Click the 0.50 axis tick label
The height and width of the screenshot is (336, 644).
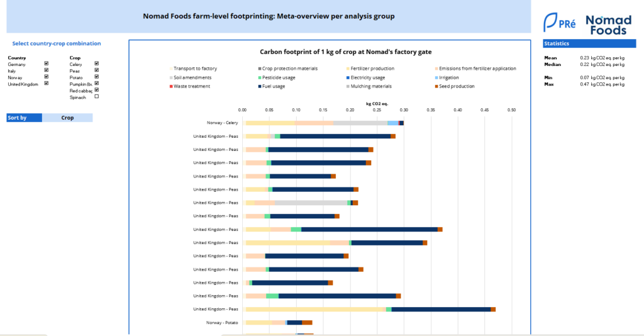coord(511,110)
